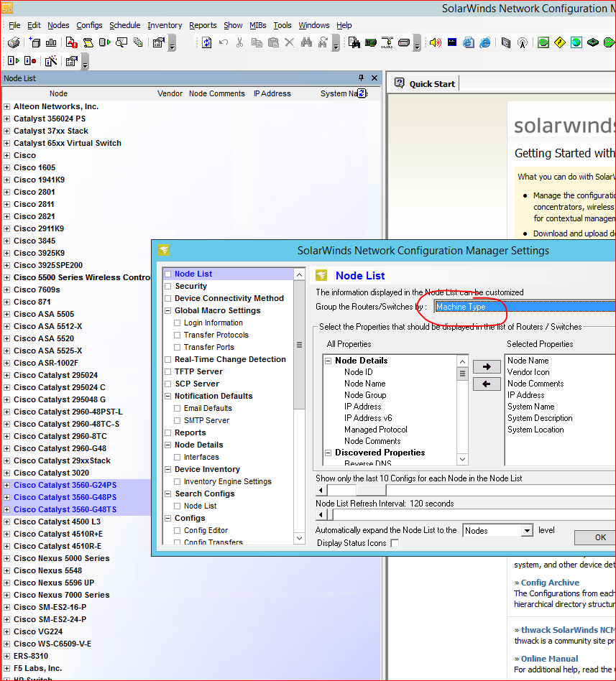The image size is (616, 681).
Task: Click the record macro icon with red dot
Action: (x=30, y=61)
